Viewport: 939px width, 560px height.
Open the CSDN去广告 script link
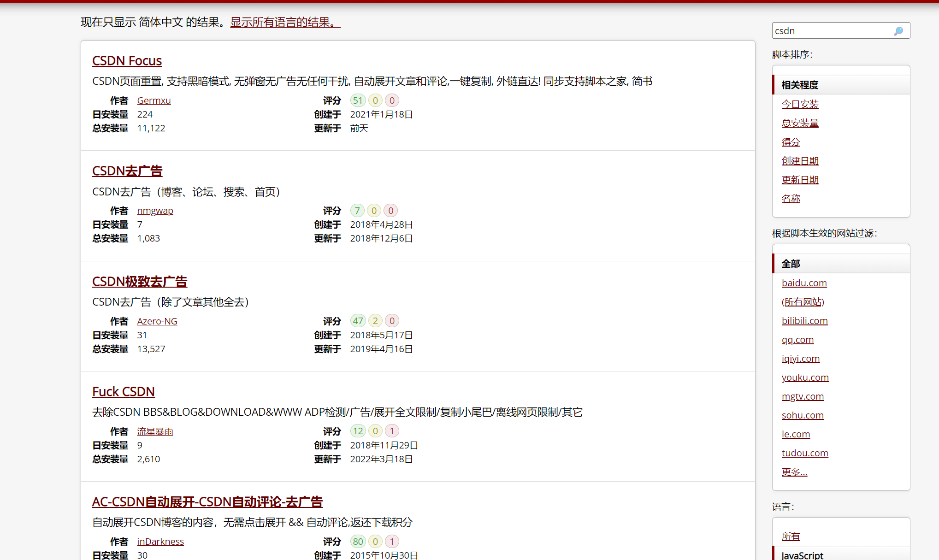(x=127, y=171)
